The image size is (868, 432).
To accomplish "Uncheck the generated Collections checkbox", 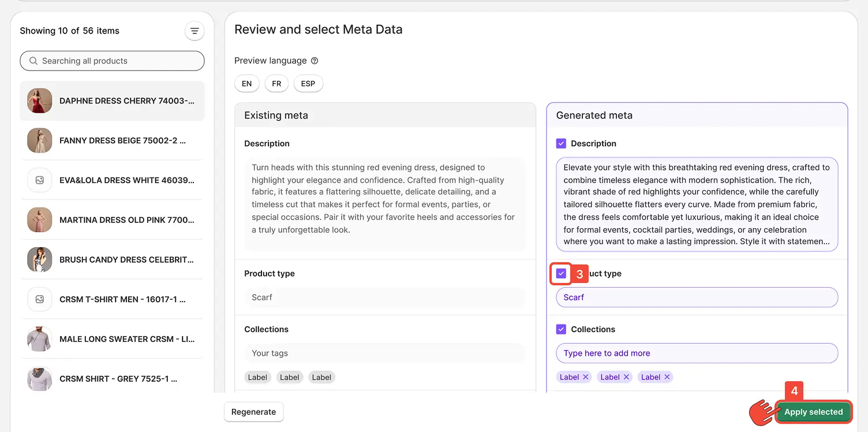I will (x=561, y=329).
